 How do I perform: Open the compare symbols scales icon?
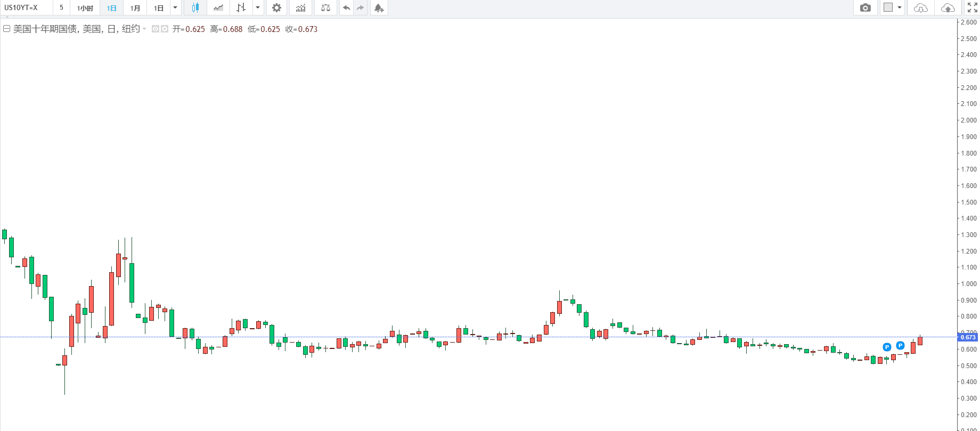pyautogui.click(x=325, y=8)
